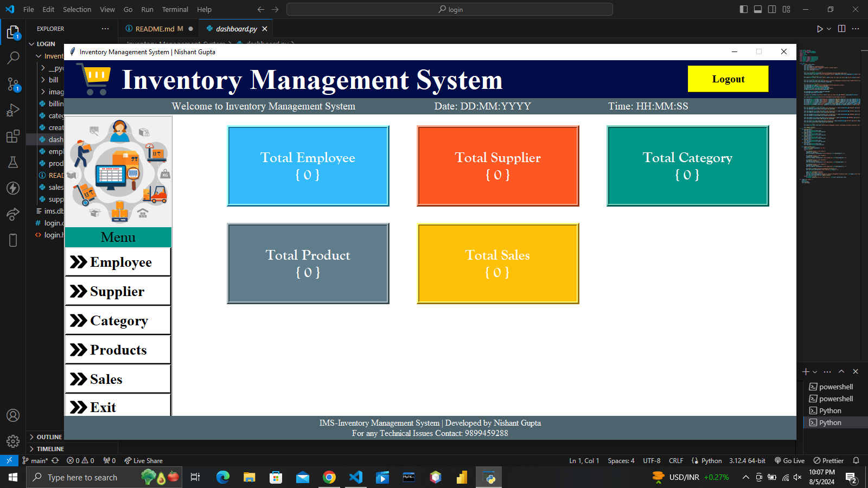Open the Accounts icon in activity bar

(x=13, y=415)
